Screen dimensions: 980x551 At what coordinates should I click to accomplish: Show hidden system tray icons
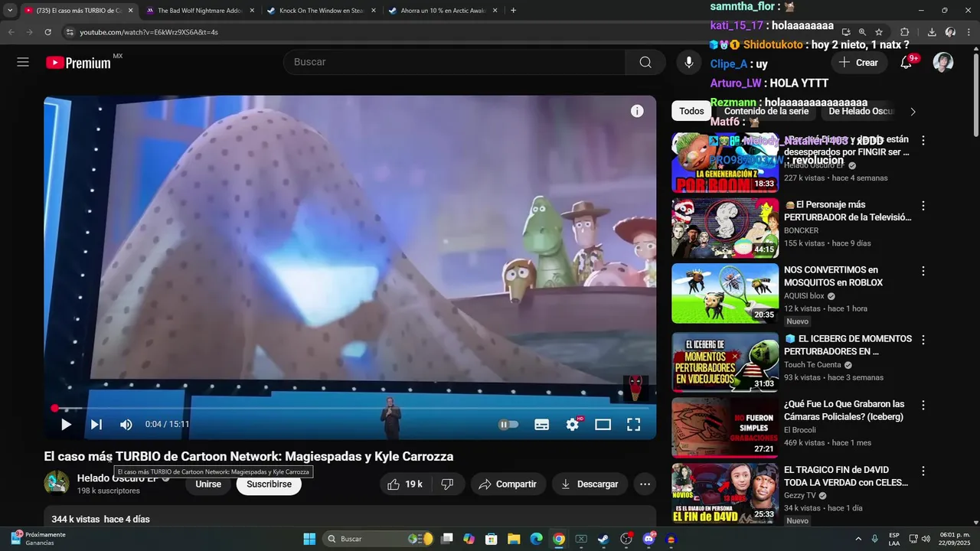click(858, 539)
